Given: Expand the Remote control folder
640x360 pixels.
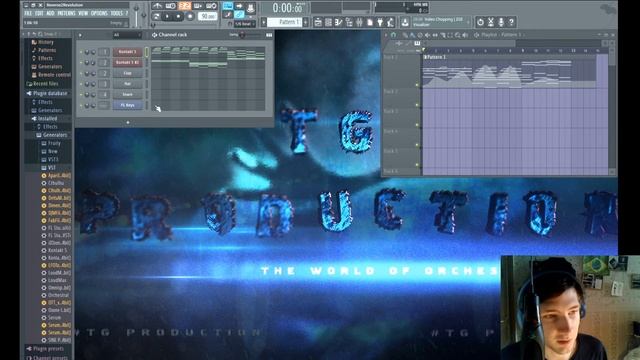Looking at the screenshot, I should (54, 75).
